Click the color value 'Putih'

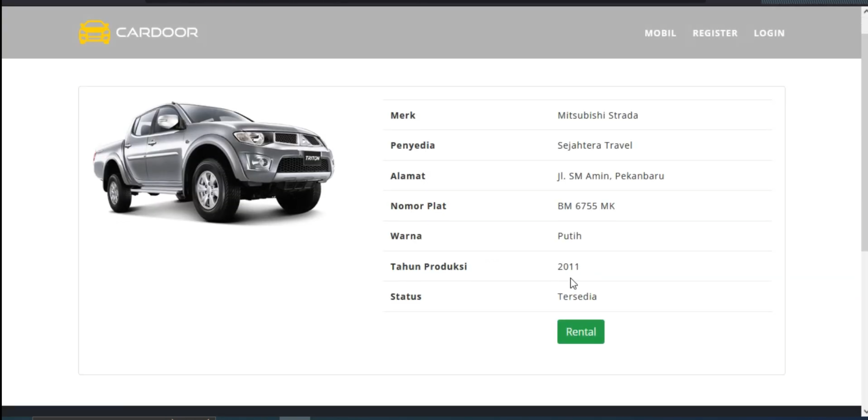pos(569,236)
